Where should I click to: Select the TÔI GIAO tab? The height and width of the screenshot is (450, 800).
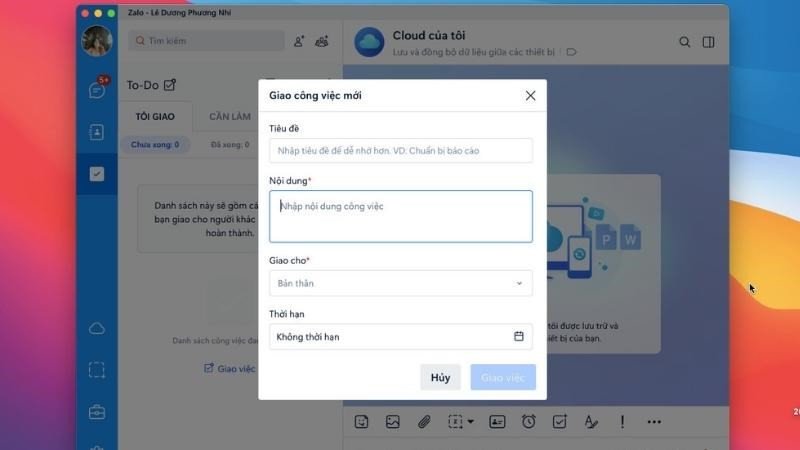pyautogui.click(x=155, y=117)
